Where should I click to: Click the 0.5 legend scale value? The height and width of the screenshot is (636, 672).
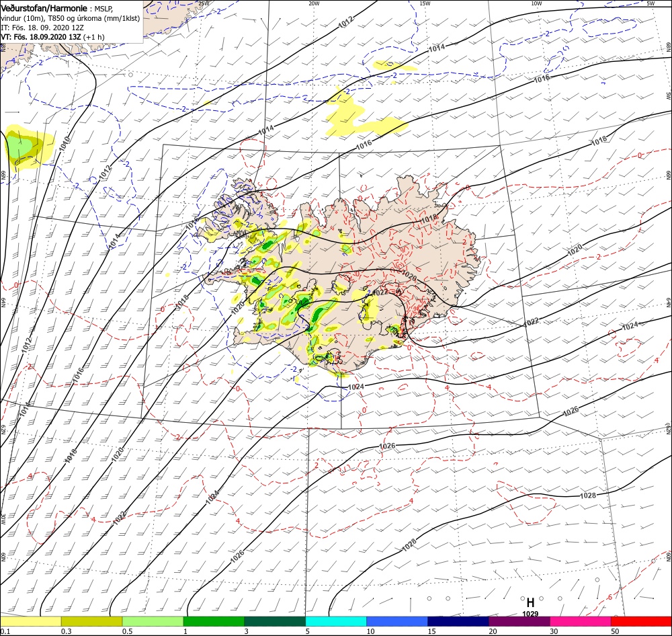127,631
